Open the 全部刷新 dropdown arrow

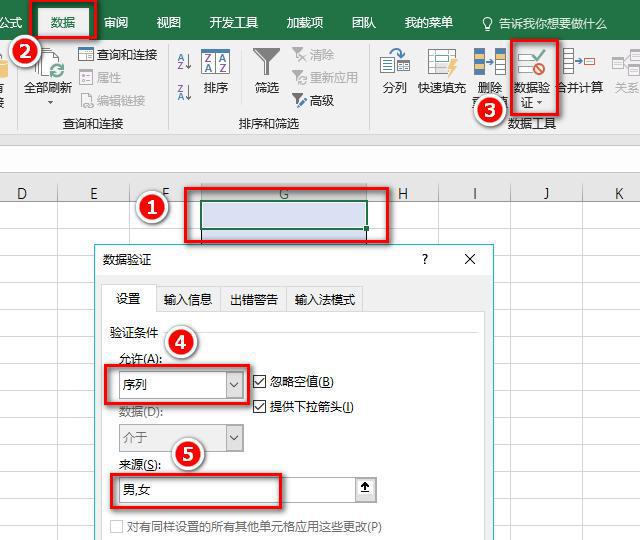point(50,102)
